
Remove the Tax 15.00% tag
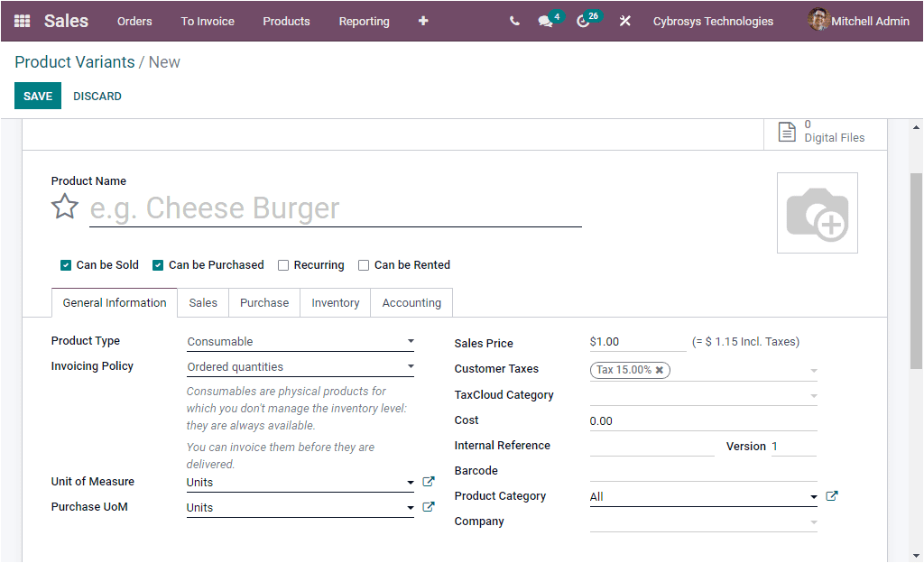[x=660, y=370]
